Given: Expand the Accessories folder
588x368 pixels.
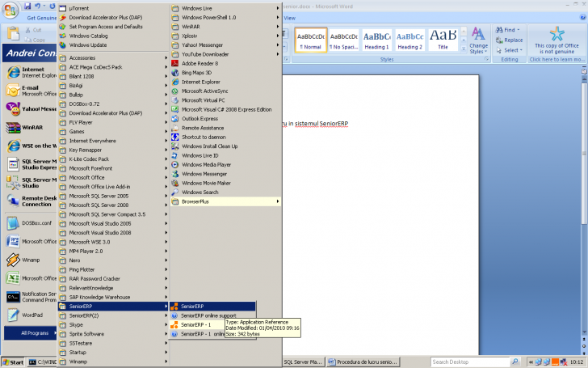Looking at the screenshot, I should (x=113, y=58).
